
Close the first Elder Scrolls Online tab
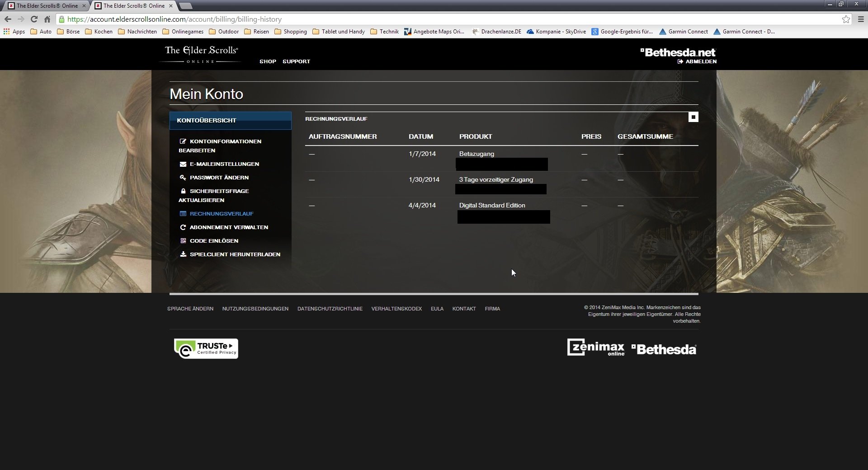coord(84,6)
